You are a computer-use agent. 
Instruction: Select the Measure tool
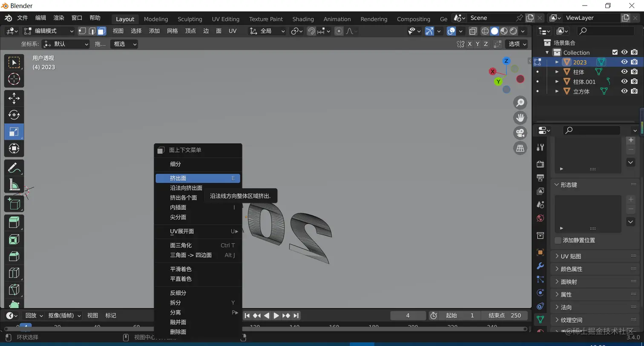coord(14,185)
